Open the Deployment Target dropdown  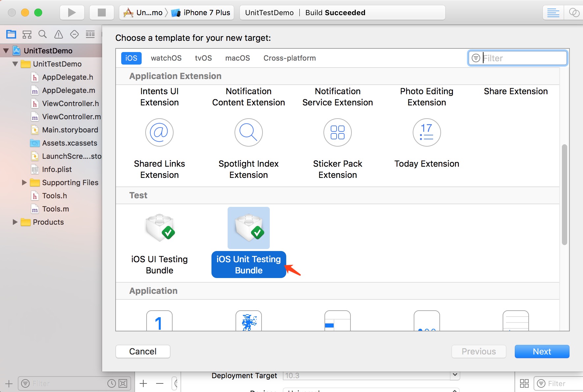pos(455,375)
